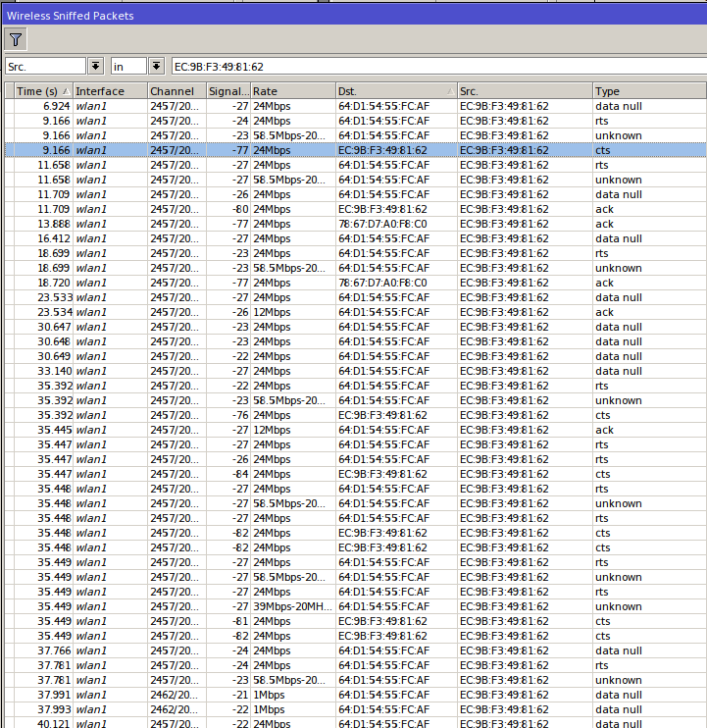Select packet row at time 37.766
This screenshot has width=707, height=728.
(356, 650)
